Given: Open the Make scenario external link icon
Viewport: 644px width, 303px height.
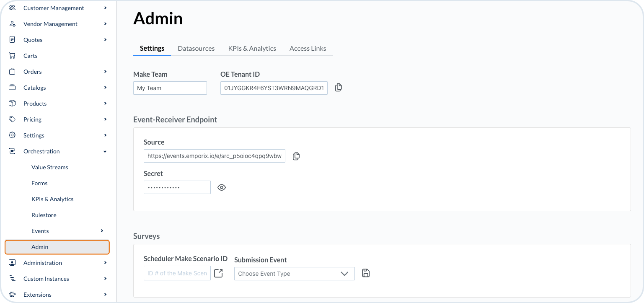Looking at the screenshot, I should [218, 273].
